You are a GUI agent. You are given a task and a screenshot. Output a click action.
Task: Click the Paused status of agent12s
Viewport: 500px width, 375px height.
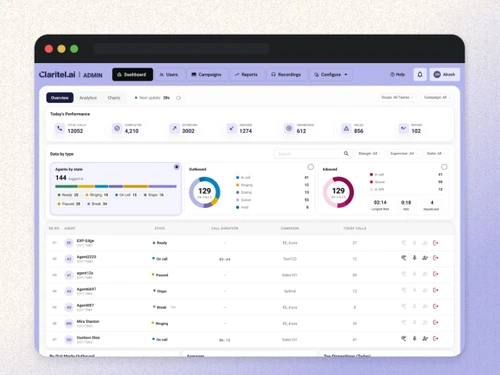click(160, 275)
